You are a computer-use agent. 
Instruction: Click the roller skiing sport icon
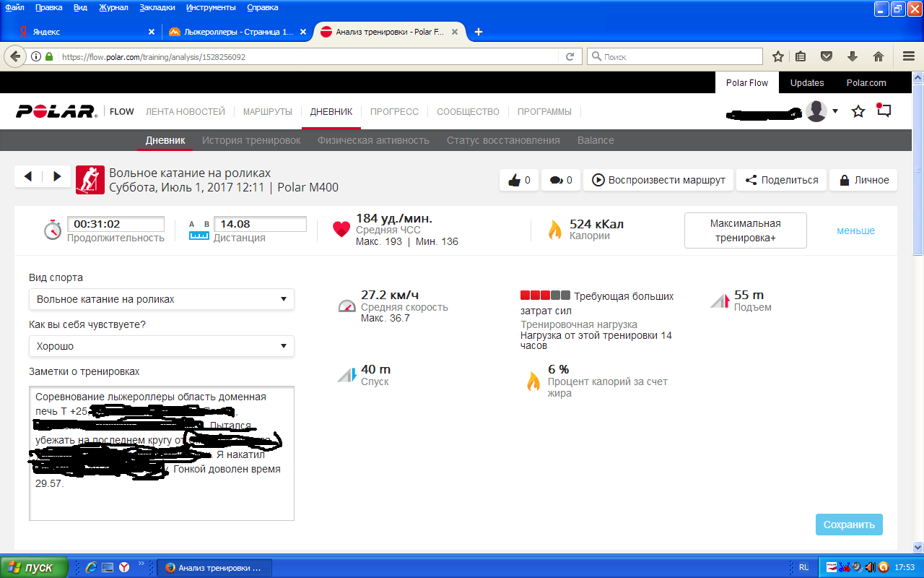(x=90, y=180)
